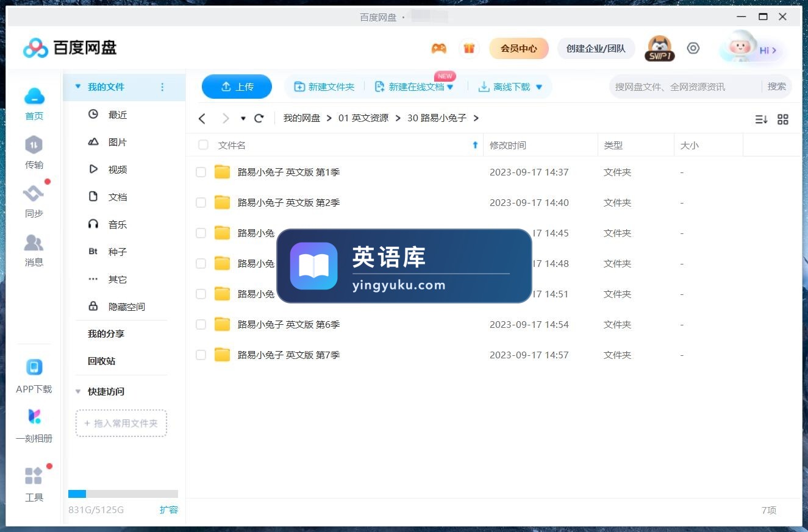Expand the chevron after 01 英文资源 breadcrumb
This screenshot has height=532, width=808.
click(398, 118)
